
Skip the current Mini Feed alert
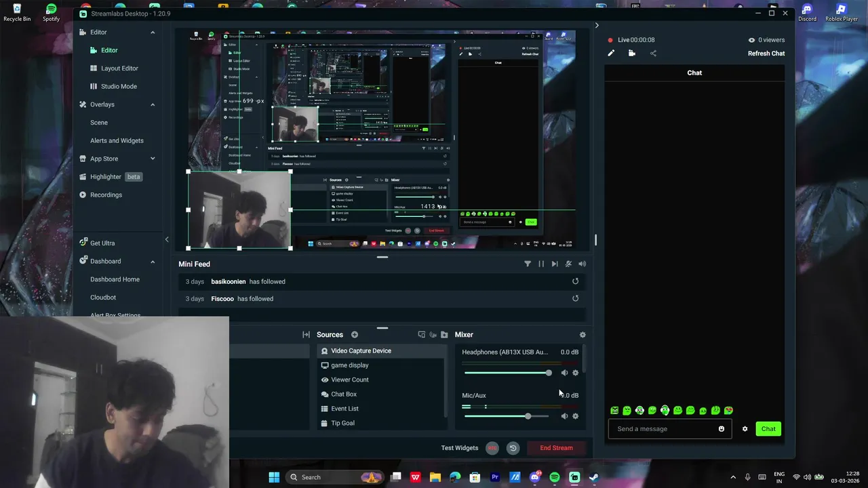pos(555,264)
